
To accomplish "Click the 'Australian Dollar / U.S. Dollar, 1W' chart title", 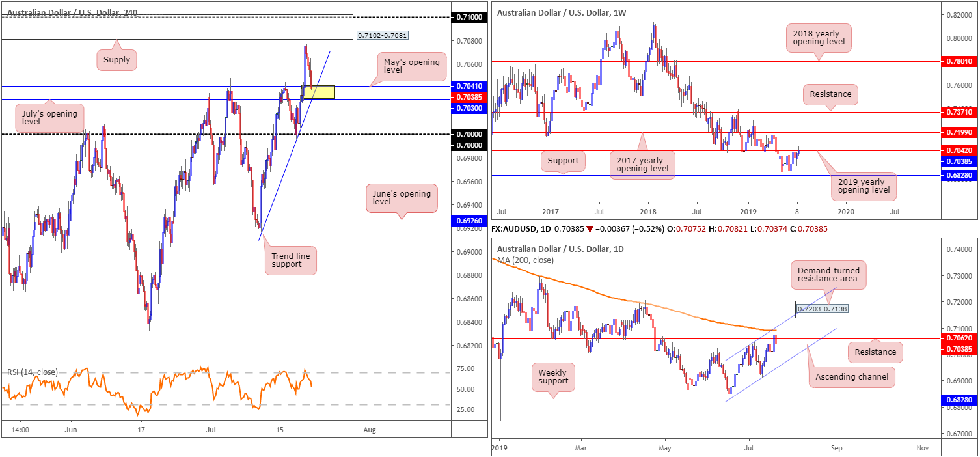I will 562,12.
